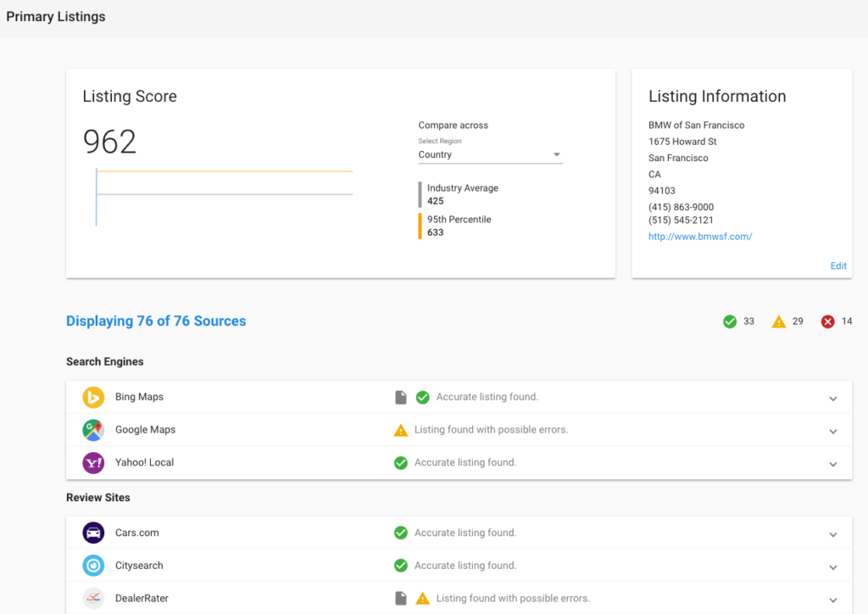Click the Bing Maps icon
The width and height of the screenshot is (868, 614).
tap(93, 397)
